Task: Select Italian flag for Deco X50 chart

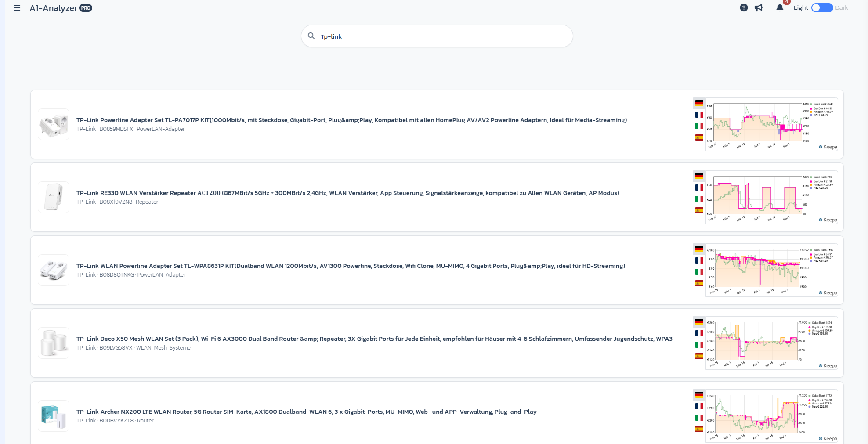Action: coord(699,345)
